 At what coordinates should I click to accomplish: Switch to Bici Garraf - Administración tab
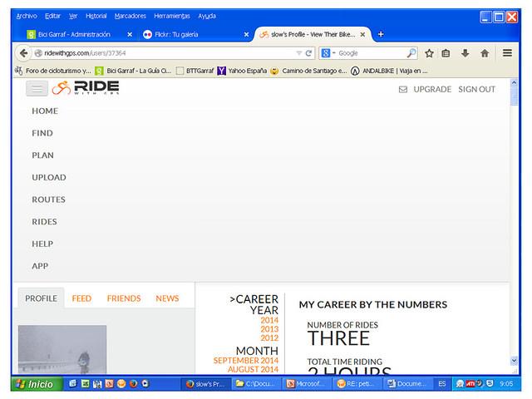75,34
